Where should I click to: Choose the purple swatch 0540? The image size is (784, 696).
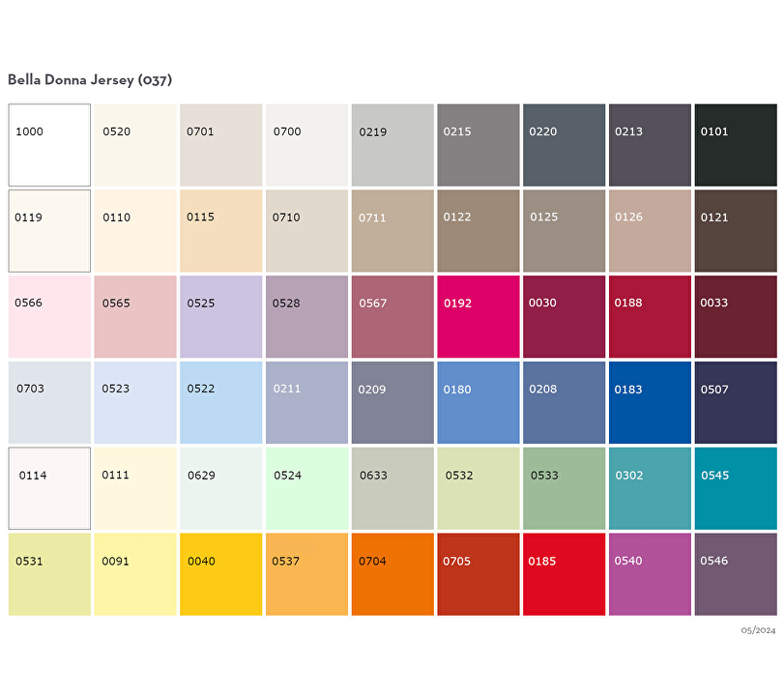(650, 574)
